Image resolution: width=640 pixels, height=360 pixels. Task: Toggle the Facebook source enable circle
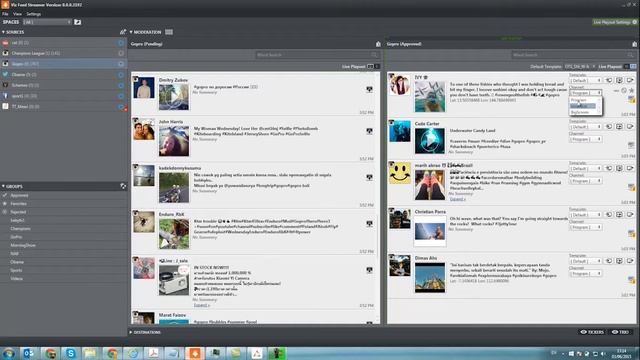[x=121, y=96]
